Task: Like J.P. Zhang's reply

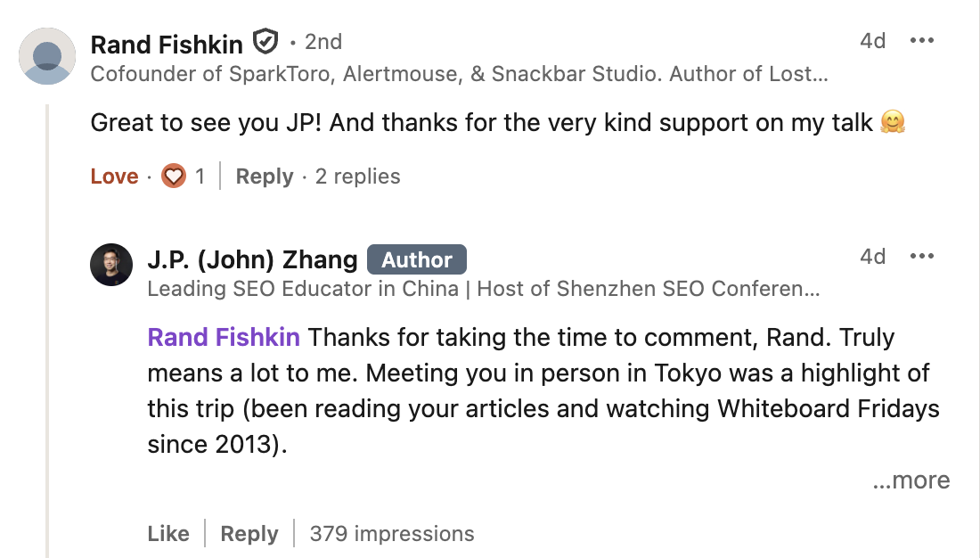Action: [x=168, y=534]
